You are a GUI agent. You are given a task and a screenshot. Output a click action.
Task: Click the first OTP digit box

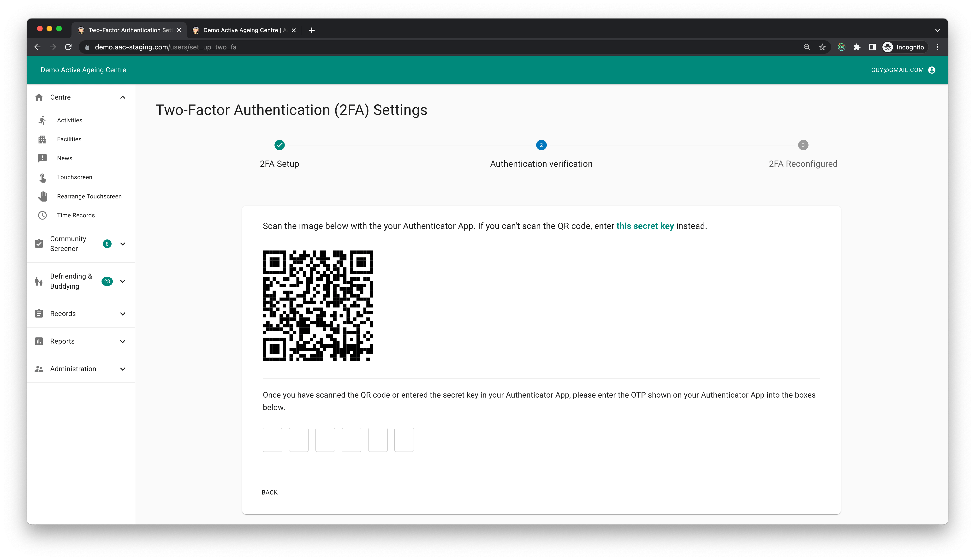click(x=272, y=440)
